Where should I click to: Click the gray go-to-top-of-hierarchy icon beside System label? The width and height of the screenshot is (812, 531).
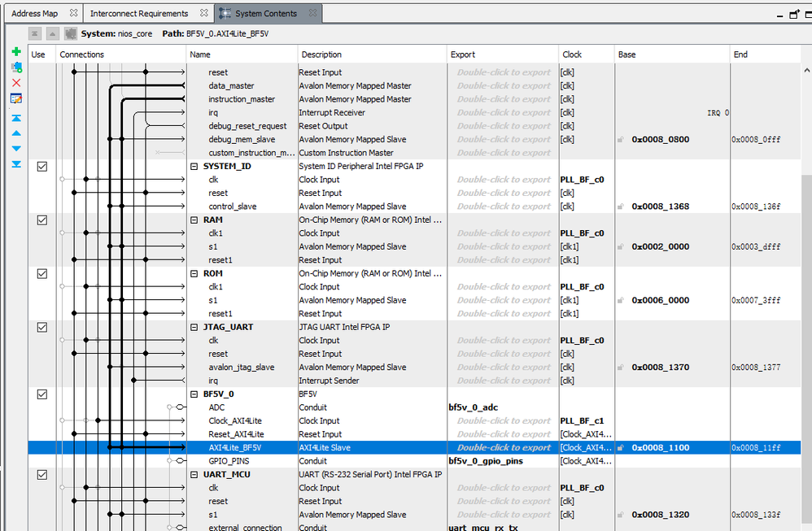coord(35,33)
